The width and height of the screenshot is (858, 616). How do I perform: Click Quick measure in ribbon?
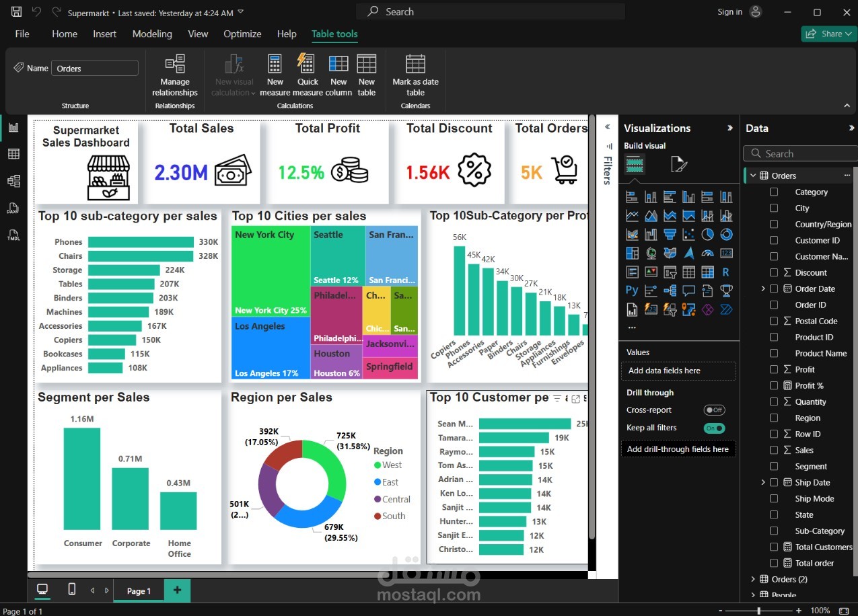(308, 75)
